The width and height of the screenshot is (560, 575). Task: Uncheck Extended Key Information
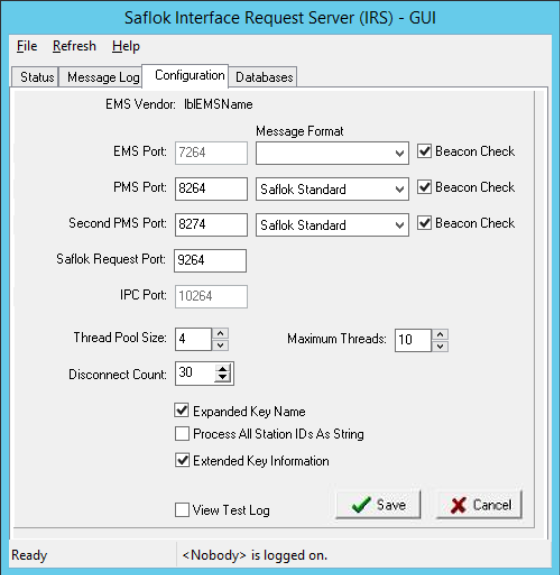click(x=182, y=460)
